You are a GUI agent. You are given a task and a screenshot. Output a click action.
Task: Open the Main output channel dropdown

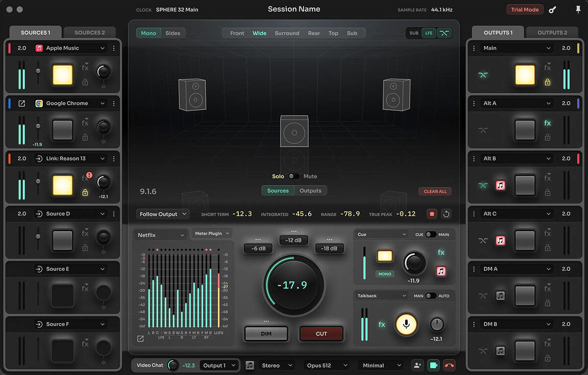(511, 48)
